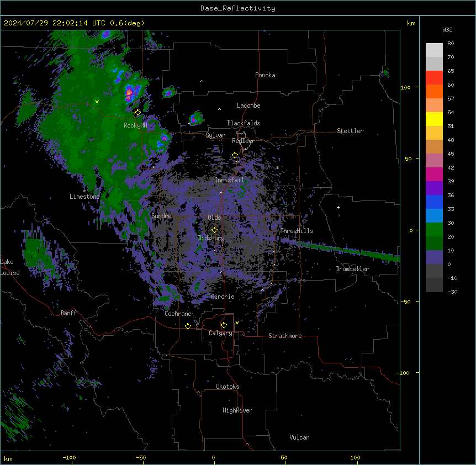This screenshot has height=465, width=476.
Task: Pick the purple 36-39 dBZ legend swatch
Action: pos(434,188)
